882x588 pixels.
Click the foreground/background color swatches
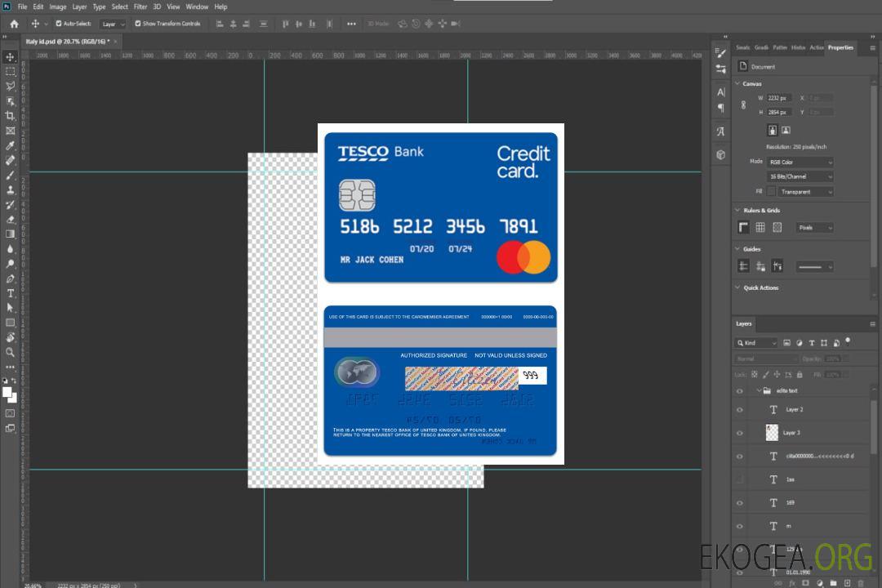[x=10, y=395]
